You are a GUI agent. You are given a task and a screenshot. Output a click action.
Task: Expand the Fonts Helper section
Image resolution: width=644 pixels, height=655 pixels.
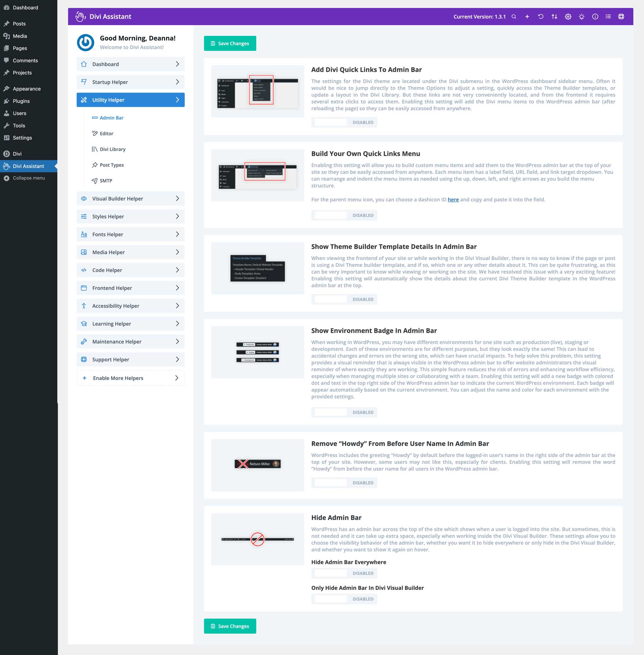(130, 234)
